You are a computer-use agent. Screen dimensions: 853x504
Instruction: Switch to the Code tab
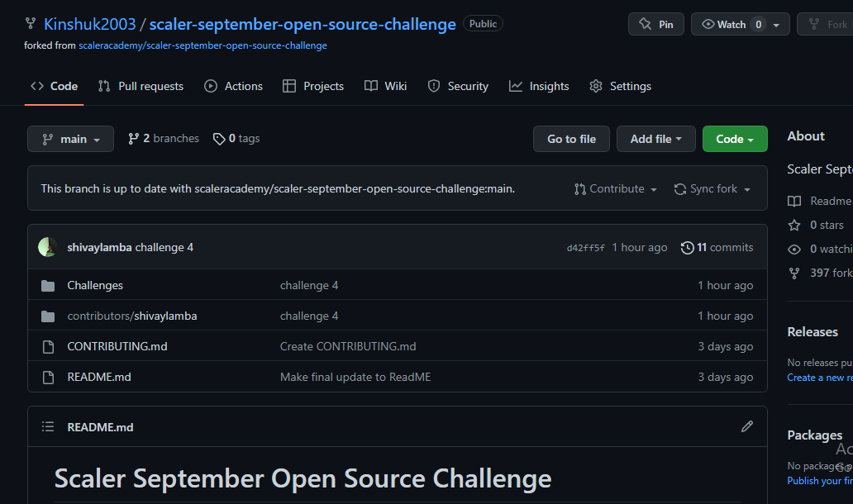coord(54,86)
